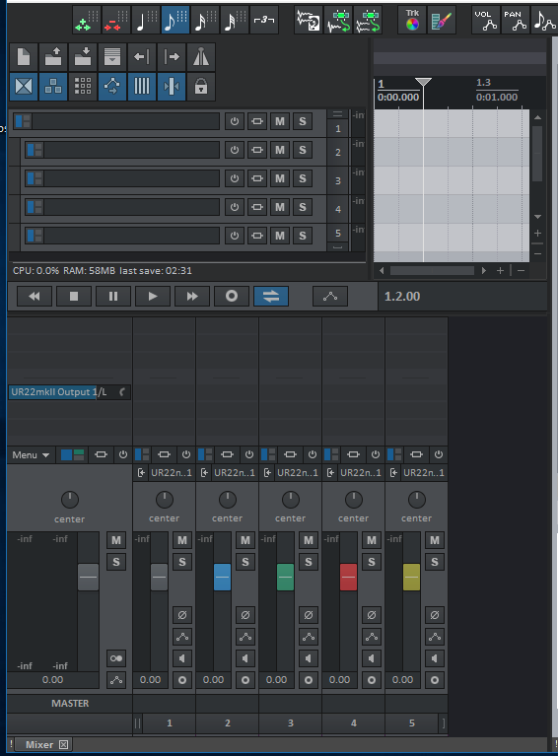The image size is (558, 756).
Task: Toggle the lock icon
Action: tap(201, 87)
